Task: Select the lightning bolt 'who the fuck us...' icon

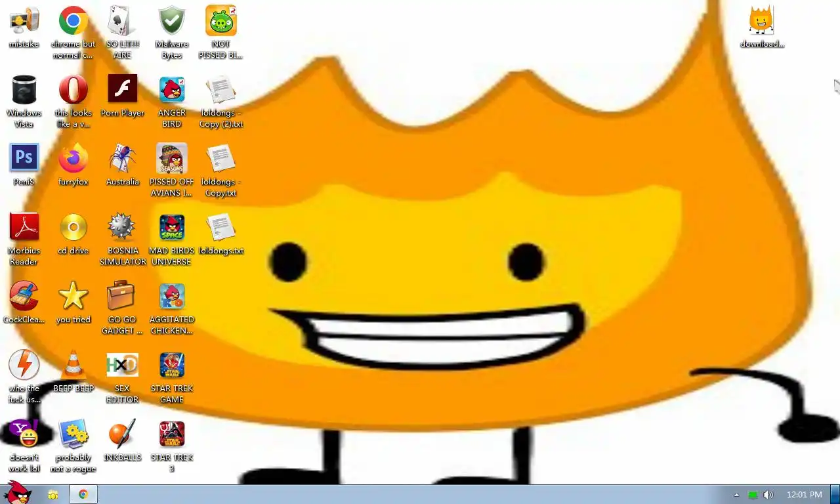Action: 24,377
